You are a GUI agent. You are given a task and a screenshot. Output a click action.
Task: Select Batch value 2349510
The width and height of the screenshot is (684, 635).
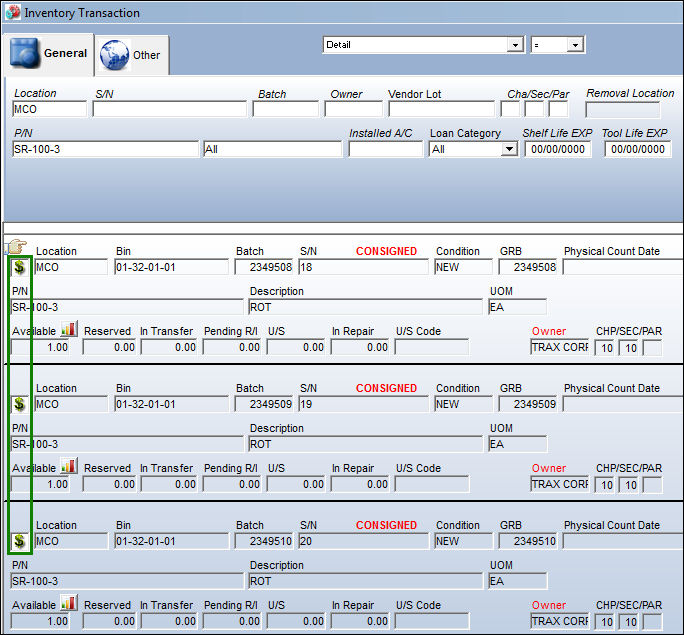[263, 541]
